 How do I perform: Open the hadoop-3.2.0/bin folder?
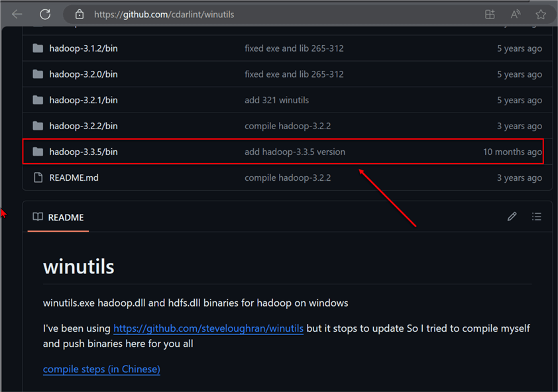pos(84,74)
